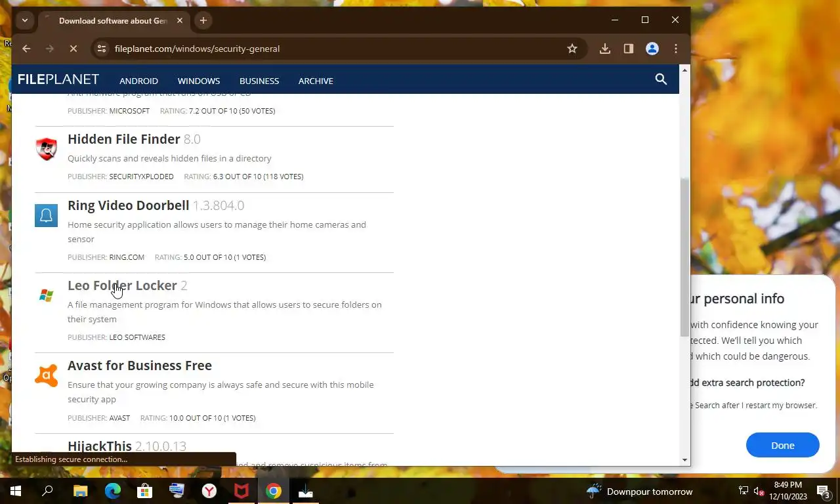Click Ring Video Doorbell bell icon
Screen dimensions: 840x504
[x=46, y=215]
